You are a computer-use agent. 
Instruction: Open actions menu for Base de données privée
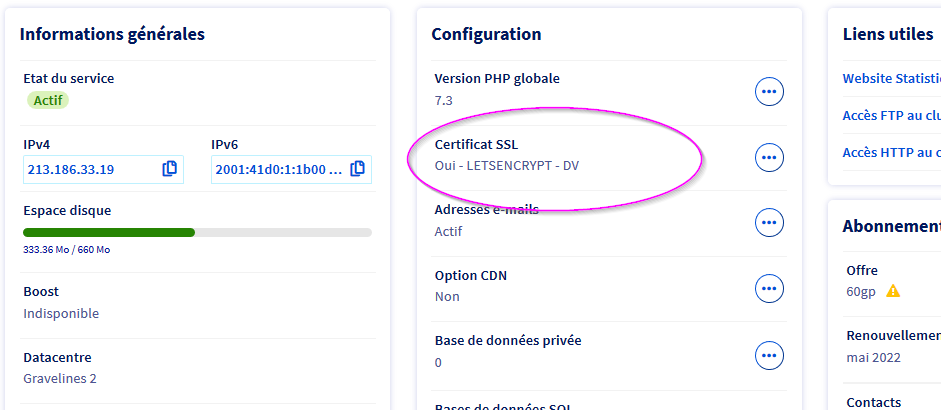pos(769,354)
